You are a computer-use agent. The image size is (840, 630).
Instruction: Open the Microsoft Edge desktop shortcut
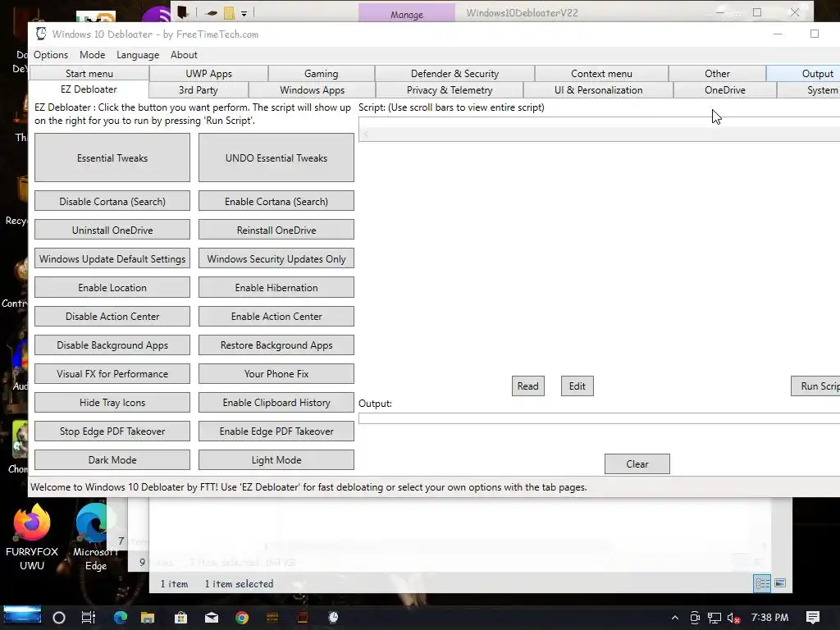pos(95,536)
